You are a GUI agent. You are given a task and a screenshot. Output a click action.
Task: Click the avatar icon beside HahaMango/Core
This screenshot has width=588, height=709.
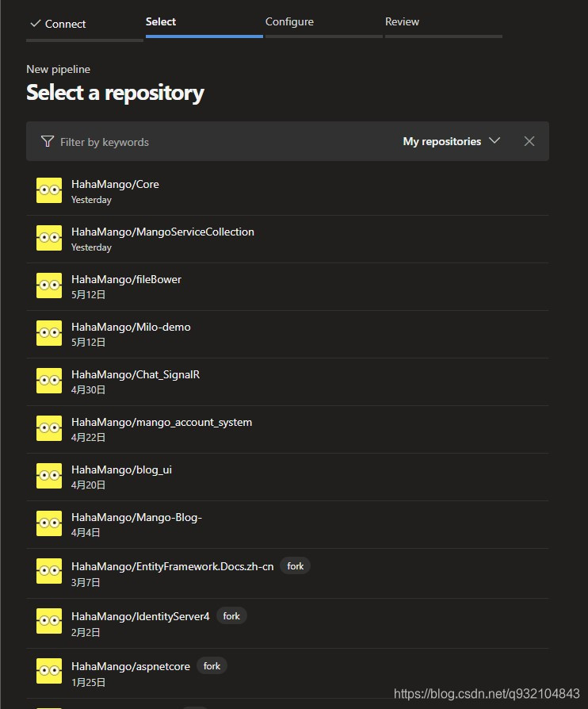(49, 190)
